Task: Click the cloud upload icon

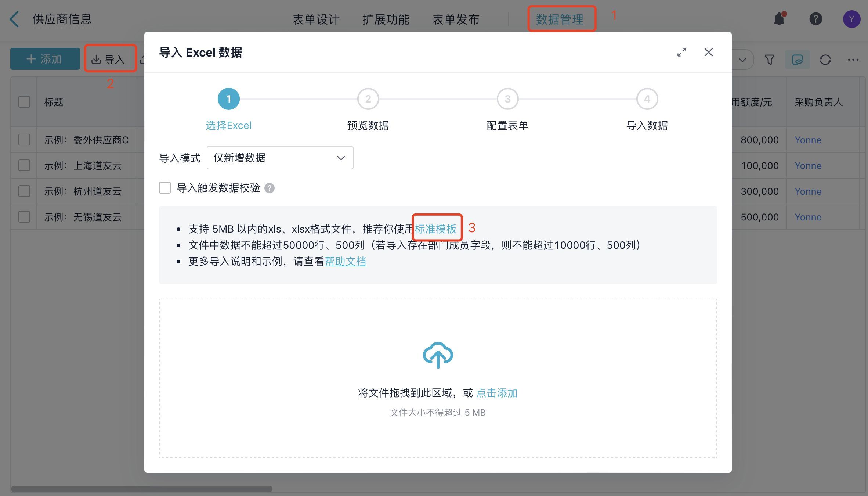Action: [438, 355]
